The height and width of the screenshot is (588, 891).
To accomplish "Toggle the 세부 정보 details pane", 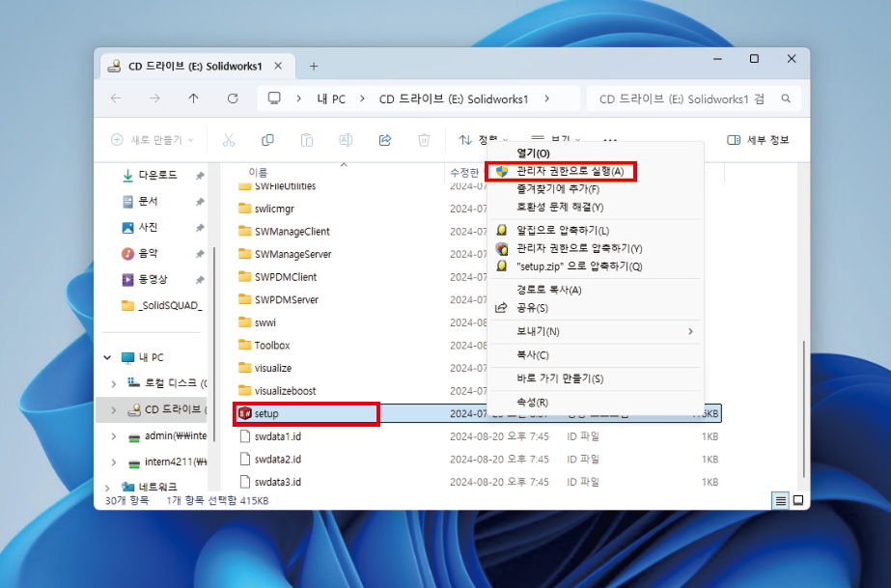I will click(x=758, y=140).
